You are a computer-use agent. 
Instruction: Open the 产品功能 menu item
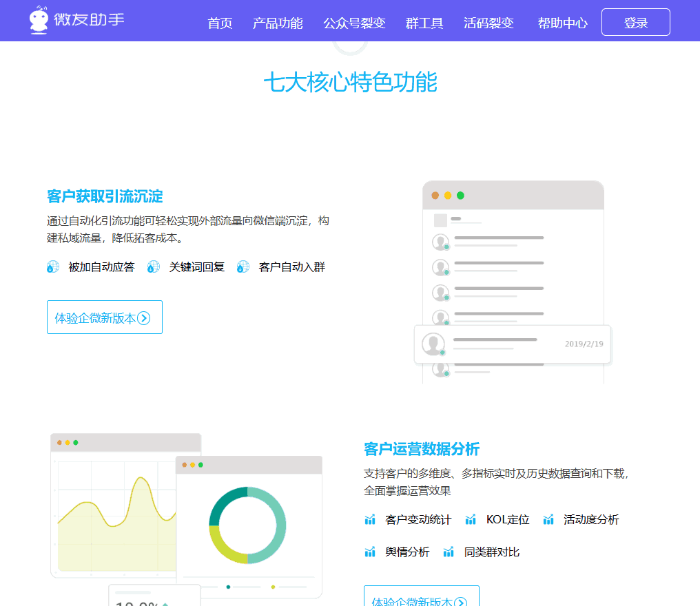[278, 22]
